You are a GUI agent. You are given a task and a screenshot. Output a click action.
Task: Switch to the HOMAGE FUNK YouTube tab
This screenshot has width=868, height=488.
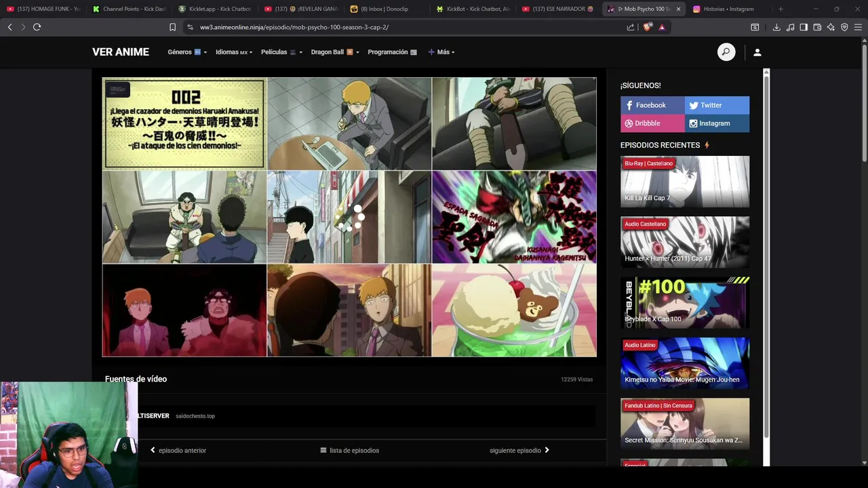tap(43, 9)
